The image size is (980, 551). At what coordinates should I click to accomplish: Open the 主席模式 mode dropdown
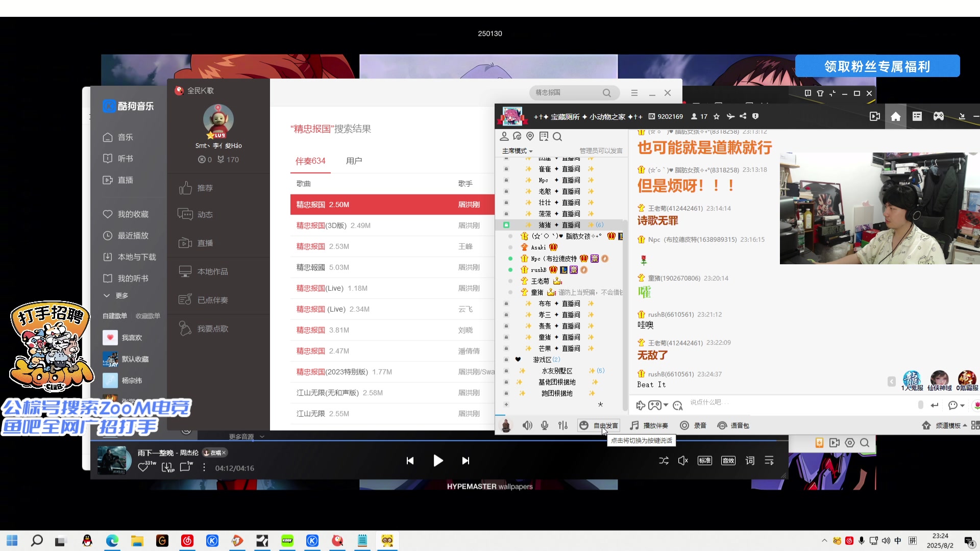(517, 151)
